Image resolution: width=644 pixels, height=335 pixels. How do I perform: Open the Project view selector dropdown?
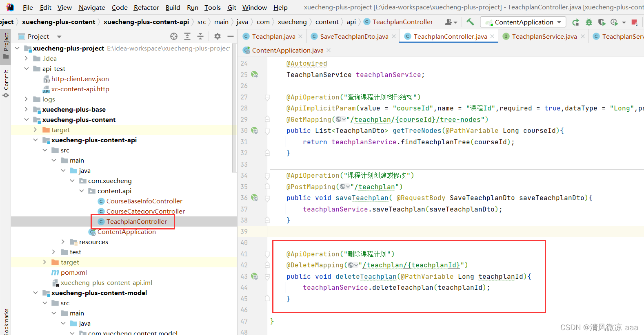pyautogui.click(x=59, y=37)
